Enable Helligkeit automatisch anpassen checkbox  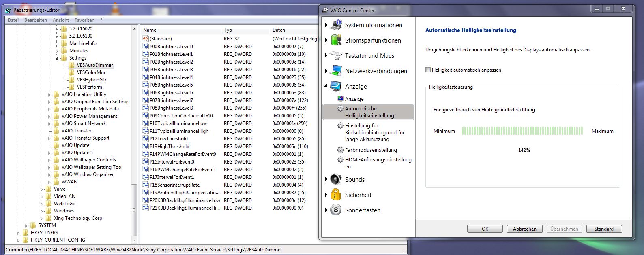(428, 70)
